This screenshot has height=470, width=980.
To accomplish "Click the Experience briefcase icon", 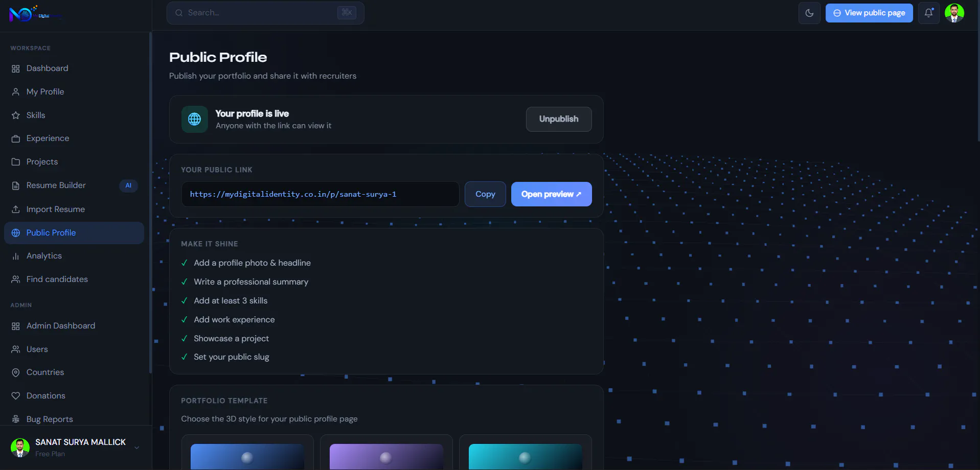I will [x=16, y=138].
